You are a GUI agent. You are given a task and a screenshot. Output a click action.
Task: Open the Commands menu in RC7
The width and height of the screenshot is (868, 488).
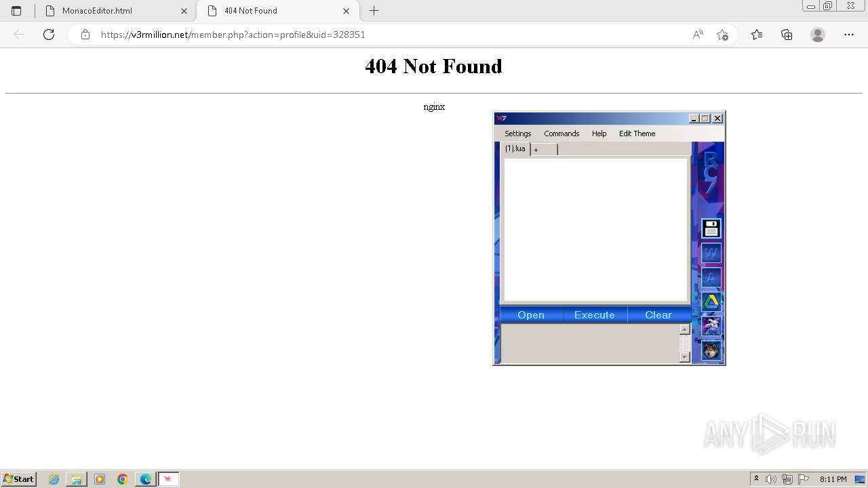pos(561,134)
